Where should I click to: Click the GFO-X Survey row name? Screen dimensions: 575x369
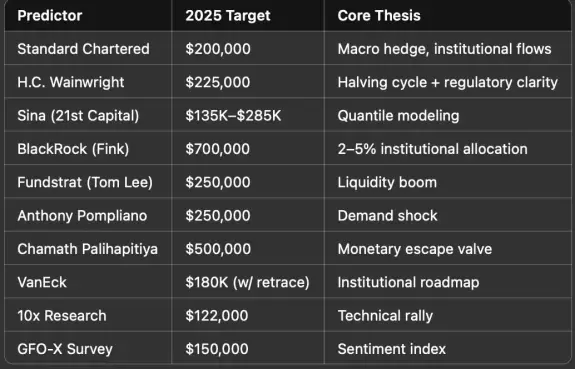coord(65,349)
